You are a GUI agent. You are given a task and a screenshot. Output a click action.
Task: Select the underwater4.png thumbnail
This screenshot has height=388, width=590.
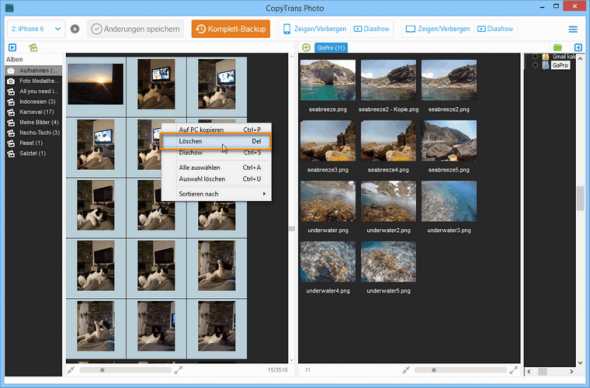[x=328, y=262]
